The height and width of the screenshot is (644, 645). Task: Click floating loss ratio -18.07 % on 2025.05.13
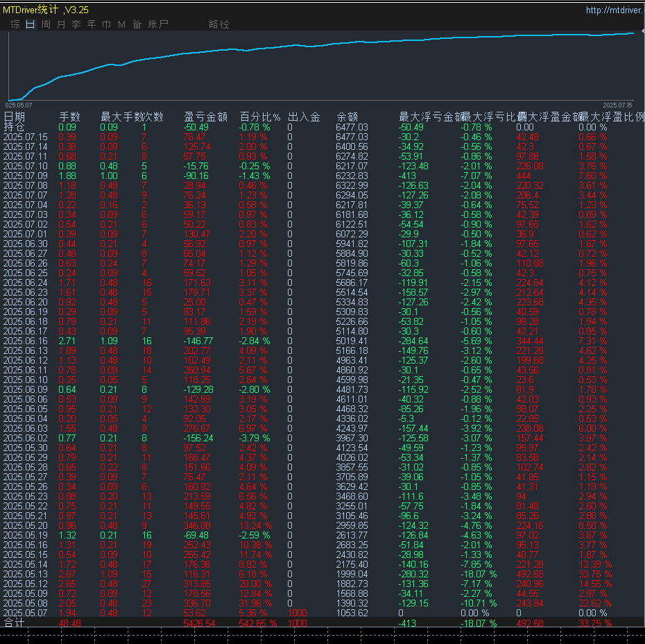(x=479, y=574)
